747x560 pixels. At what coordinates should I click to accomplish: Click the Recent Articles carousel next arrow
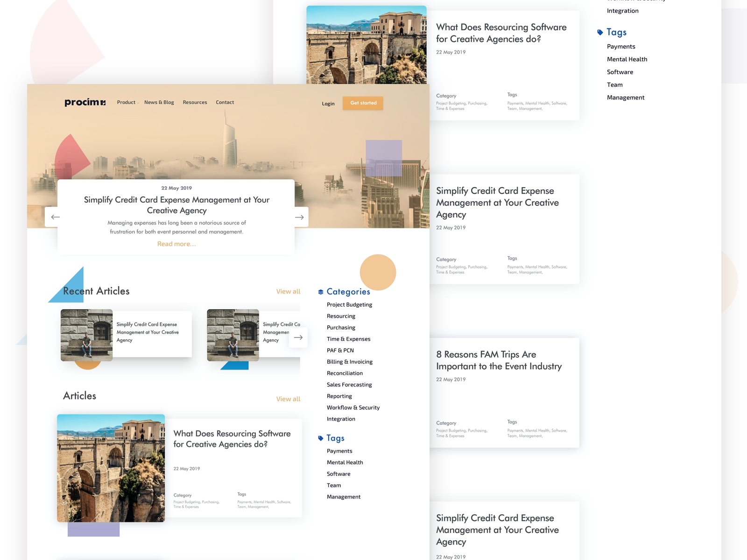click(x=298, y=337)
